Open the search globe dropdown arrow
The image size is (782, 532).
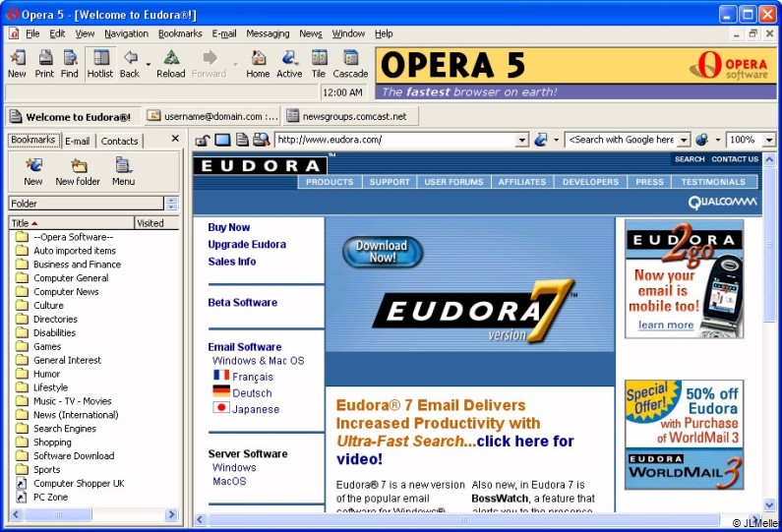click(718, 140)
